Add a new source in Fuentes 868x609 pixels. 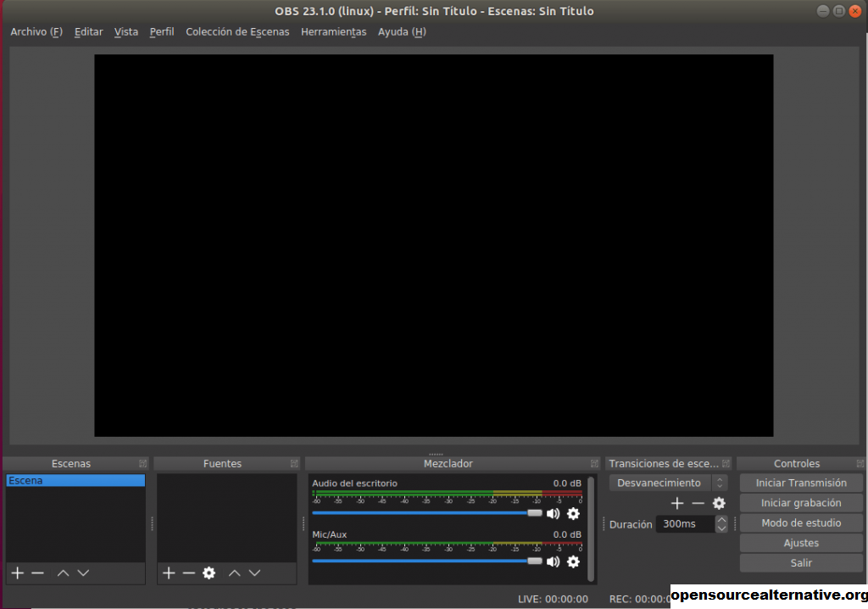169,573
